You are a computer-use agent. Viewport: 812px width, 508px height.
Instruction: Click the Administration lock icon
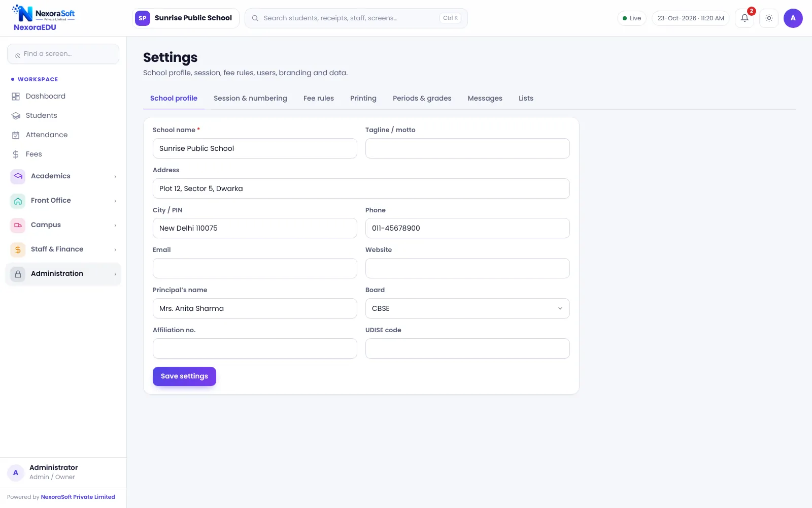pyautogui.click(x=18, y=274)
